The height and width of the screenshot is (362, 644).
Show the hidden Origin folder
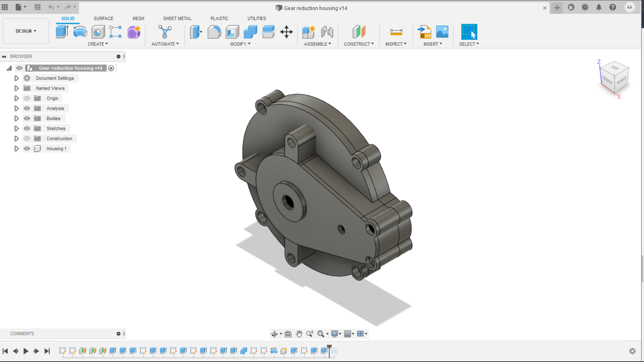click(27, 98)
